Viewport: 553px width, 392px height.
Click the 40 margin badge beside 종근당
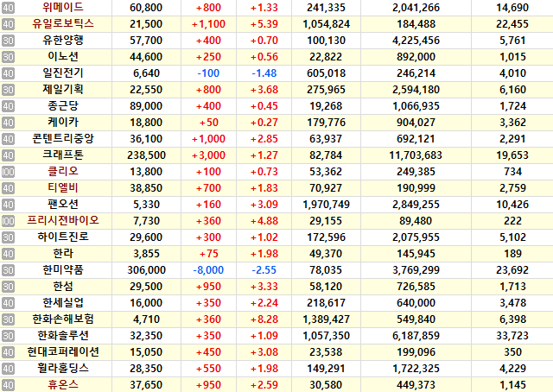click(x=8, y=105)
